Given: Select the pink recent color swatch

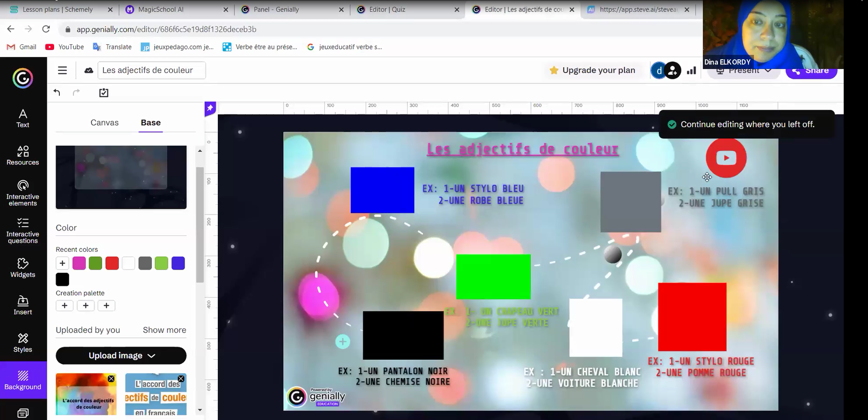Looking at the screenshot, I should [x=79, y=263].
